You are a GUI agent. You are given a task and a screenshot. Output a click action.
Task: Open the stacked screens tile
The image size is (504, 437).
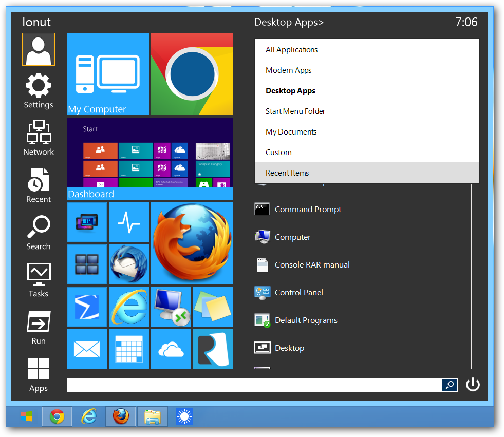(87, 222)
